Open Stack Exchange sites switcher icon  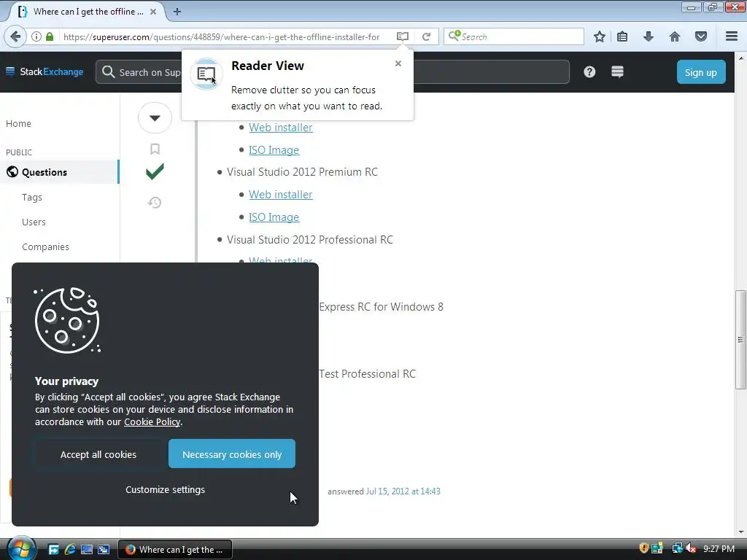[617, 72]
